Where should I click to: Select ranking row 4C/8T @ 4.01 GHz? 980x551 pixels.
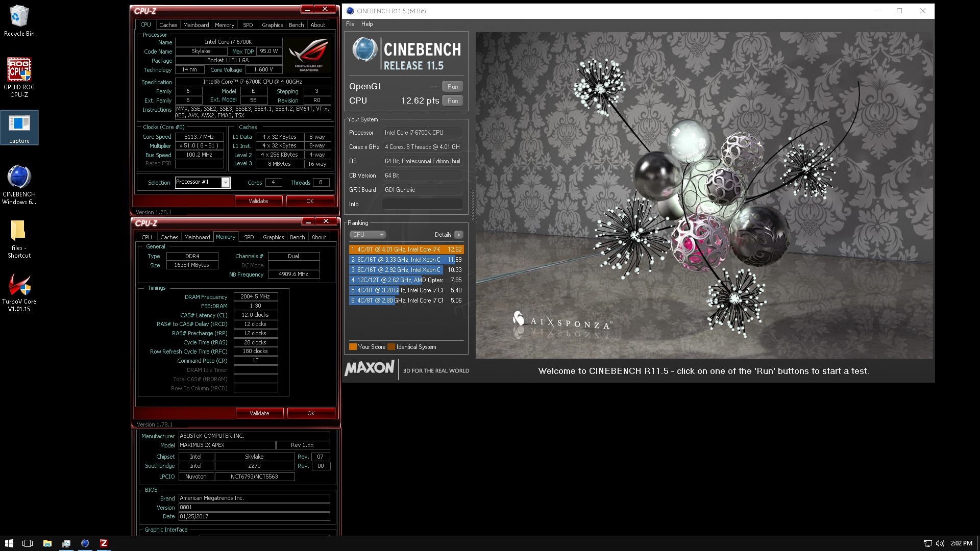(406, 249)
